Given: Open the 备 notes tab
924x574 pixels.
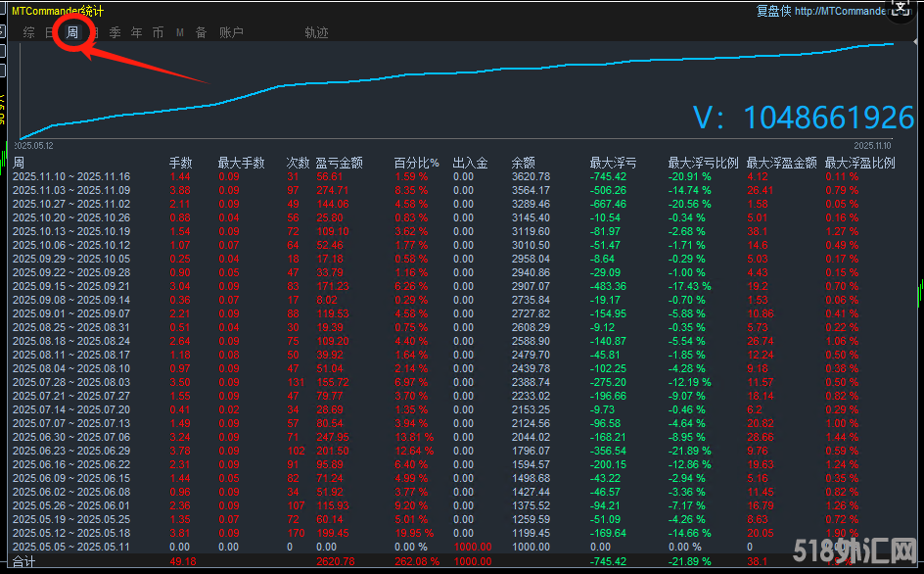Looking at the screenshot, I should pyautogui.click(x=201, y=32).
